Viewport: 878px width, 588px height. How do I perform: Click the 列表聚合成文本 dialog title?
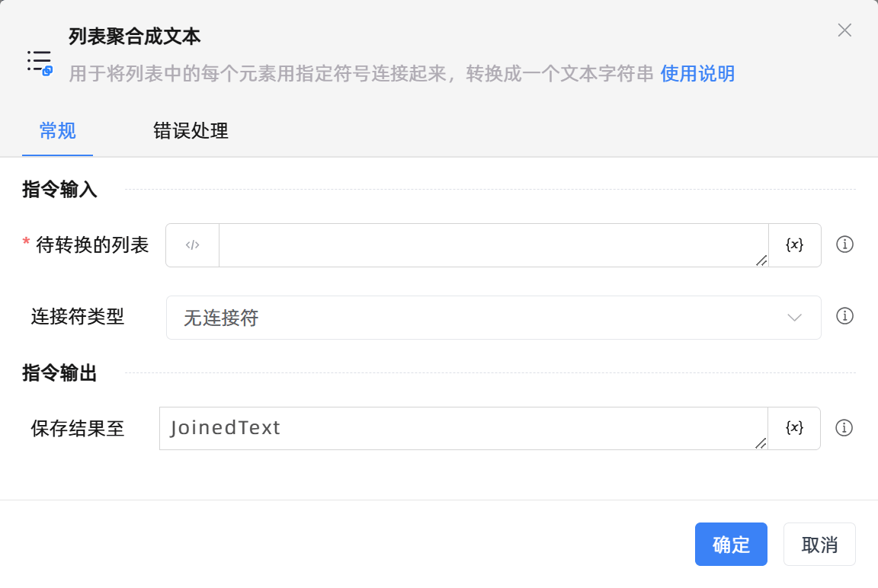135,36
